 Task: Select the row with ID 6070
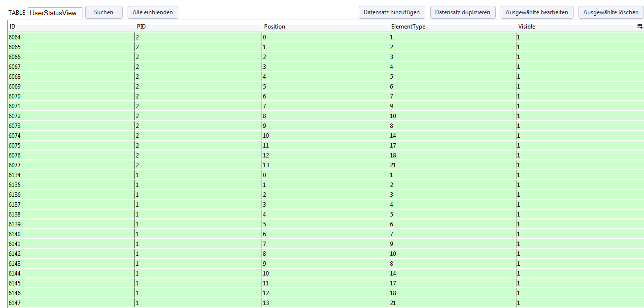point(326,96)
